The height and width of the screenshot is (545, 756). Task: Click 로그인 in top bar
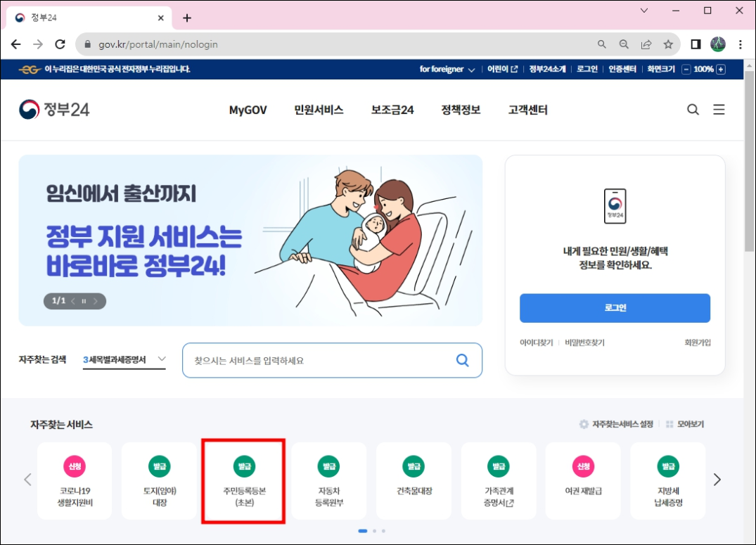click(x=587, y=70)
